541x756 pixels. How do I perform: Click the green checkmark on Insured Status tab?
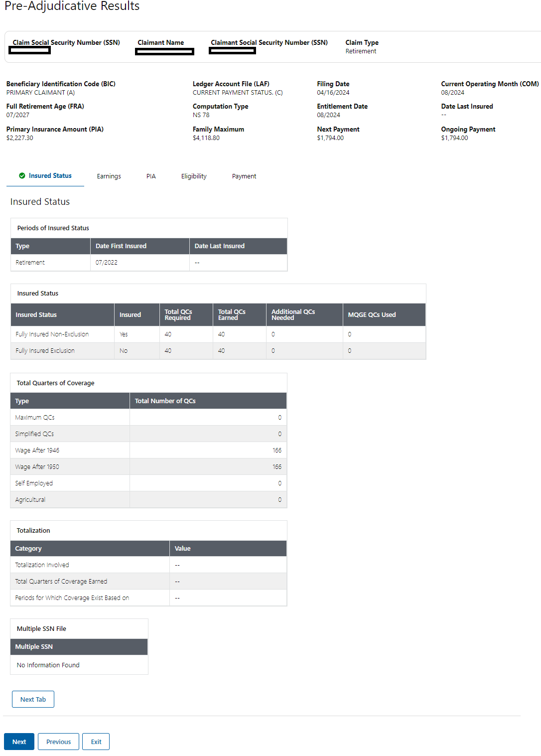[22, 175]
